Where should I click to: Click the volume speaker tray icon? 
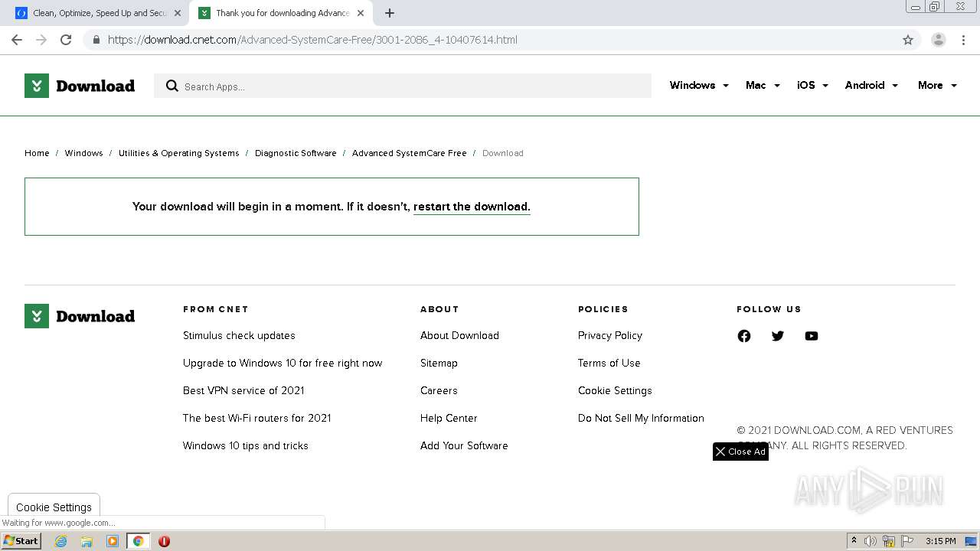tap(870, 541)
